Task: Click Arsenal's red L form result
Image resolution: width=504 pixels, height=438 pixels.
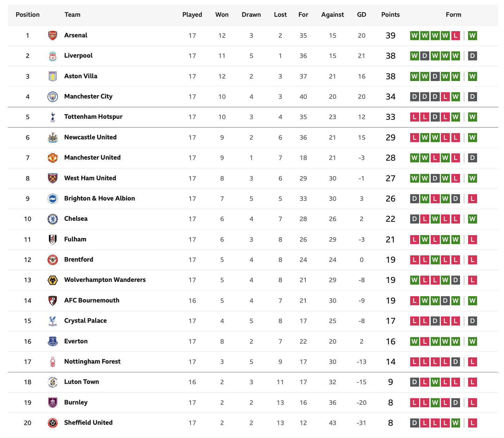Action: point(455,36)
